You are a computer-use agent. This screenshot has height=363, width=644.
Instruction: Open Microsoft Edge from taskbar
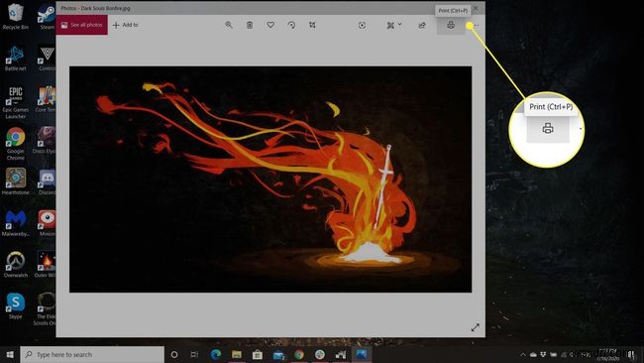coord(216,354)
